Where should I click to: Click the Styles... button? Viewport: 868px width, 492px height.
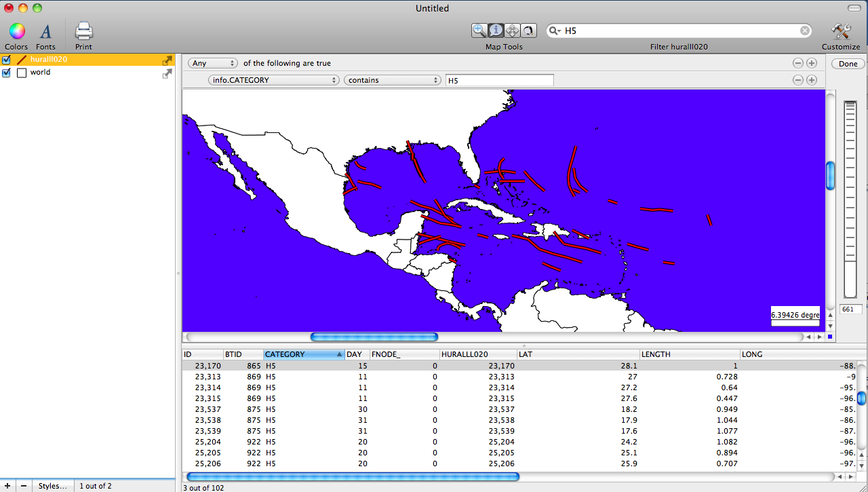[x=52, y=486]
